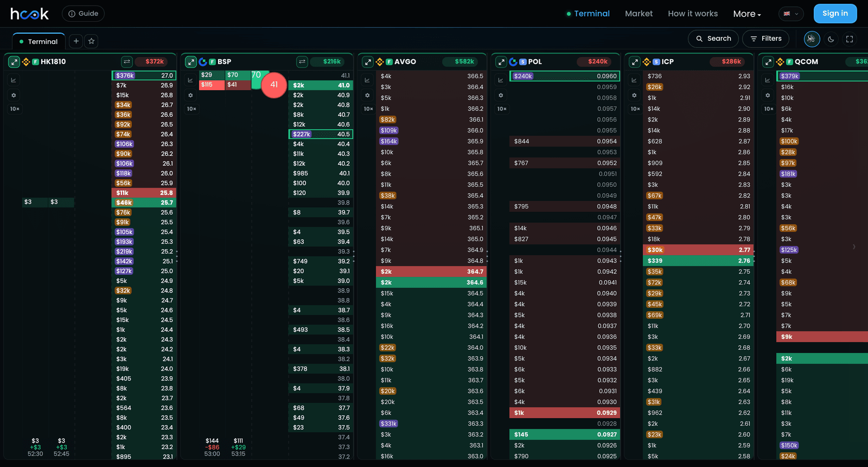Switch to the Terminal nav item
The image size is (868, 467).
(x=588, y=14)
